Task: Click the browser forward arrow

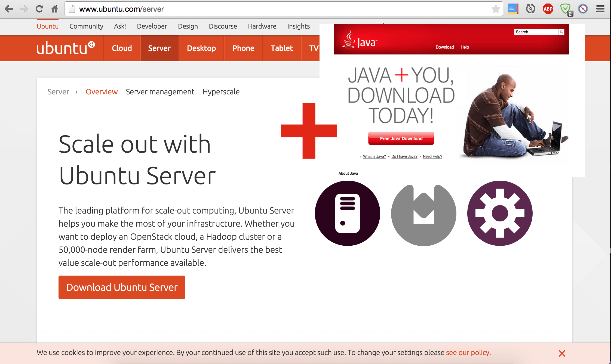Action: tap(24, 9)
